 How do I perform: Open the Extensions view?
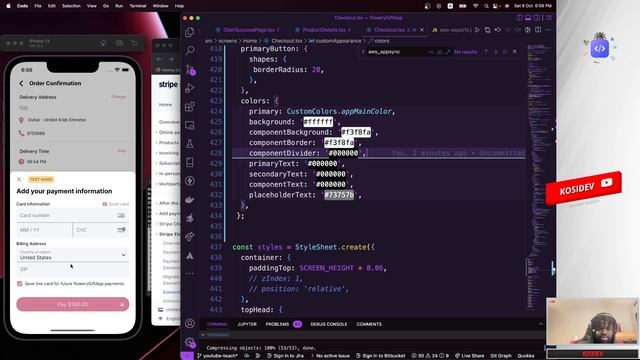[x=190, y=107]
